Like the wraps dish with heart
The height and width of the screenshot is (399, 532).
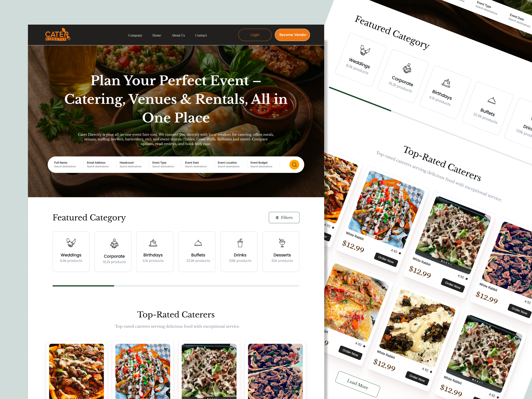[x=298, y=349]
